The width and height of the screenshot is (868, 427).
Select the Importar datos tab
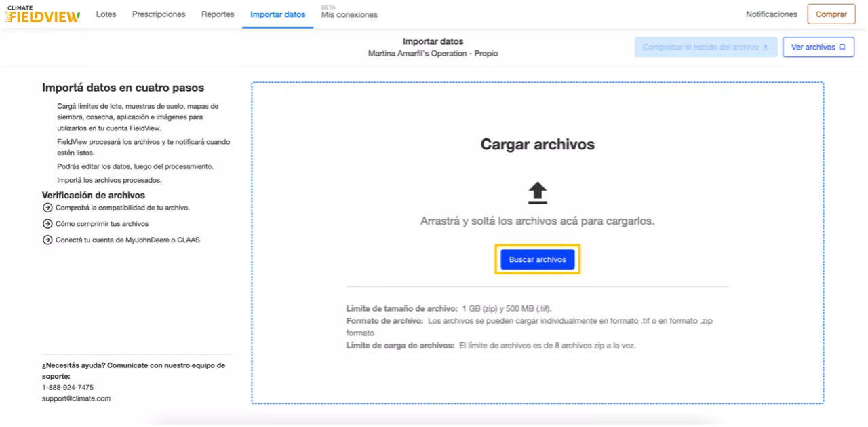coord(277,14)
